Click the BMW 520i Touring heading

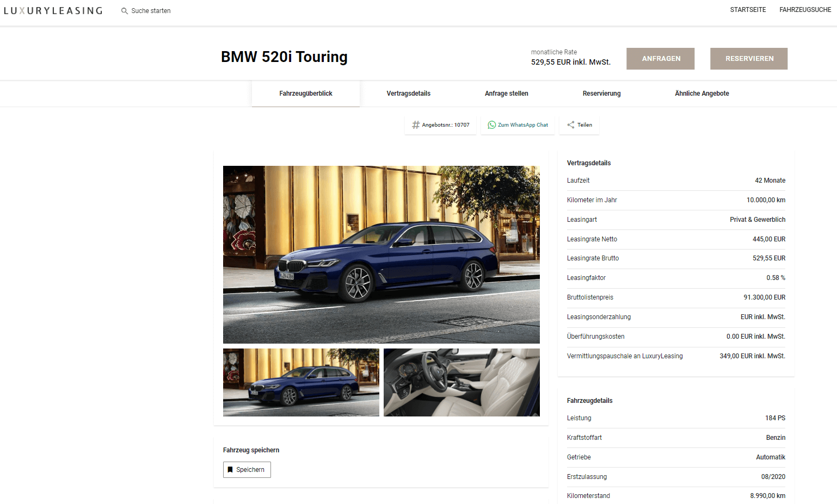[284, 57]
